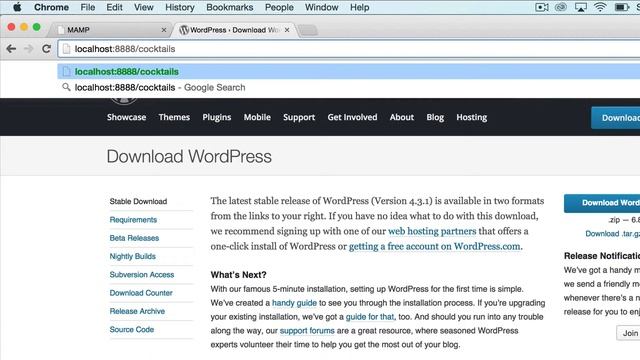Open the Edit menu
Image resolution: width=640 pixels, height=360 pixels.
tap(114, 7)
